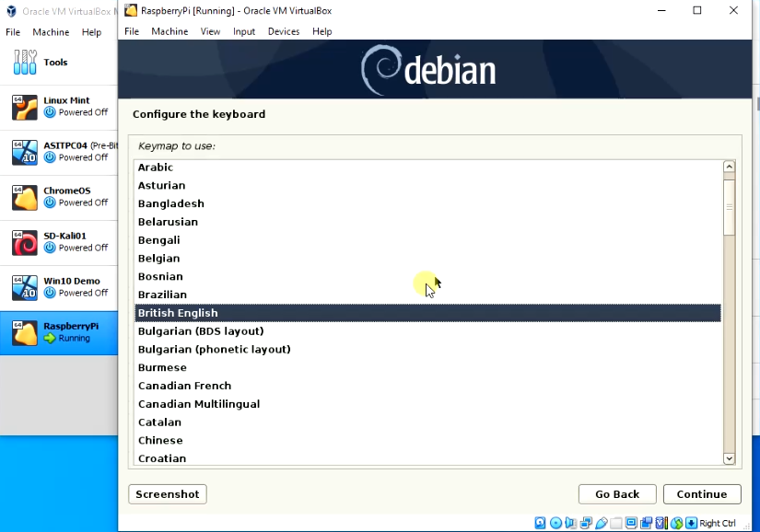
Task: Toggle the mouse integration status icon
Action: [675, 523]
